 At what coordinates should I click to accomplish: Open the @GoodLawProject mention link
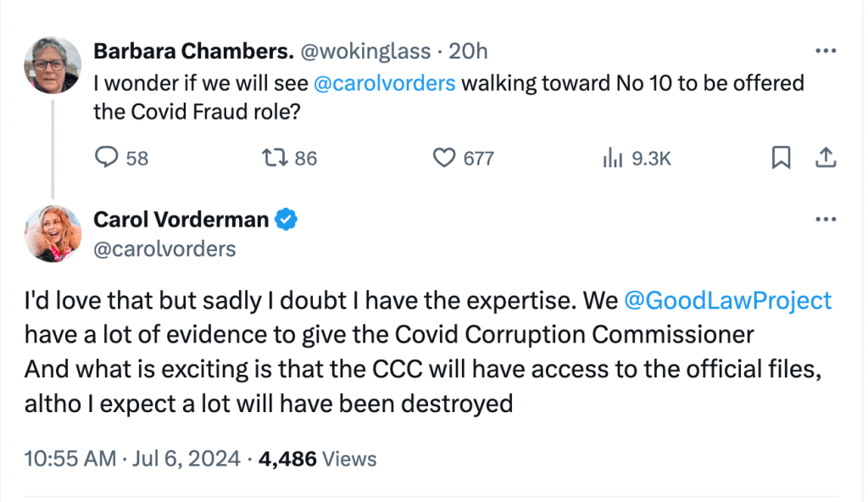point(727,300)
